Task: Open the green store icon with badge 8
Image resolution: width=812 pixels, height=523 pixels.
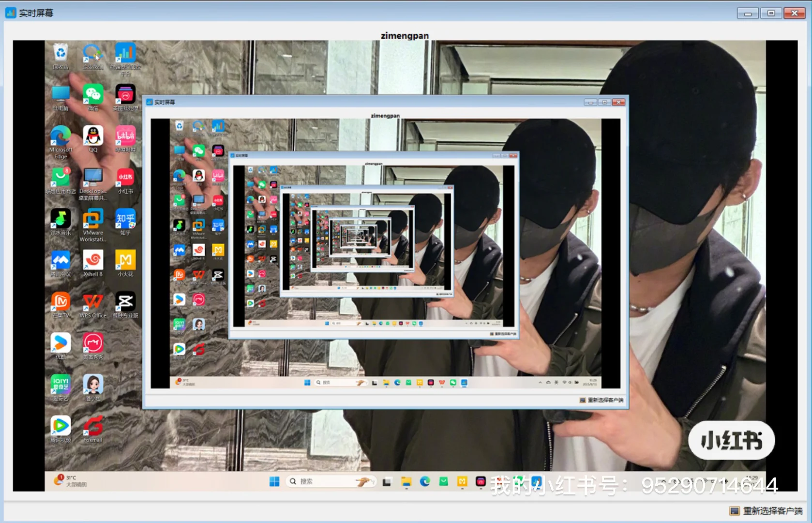Action: point(60,177)
